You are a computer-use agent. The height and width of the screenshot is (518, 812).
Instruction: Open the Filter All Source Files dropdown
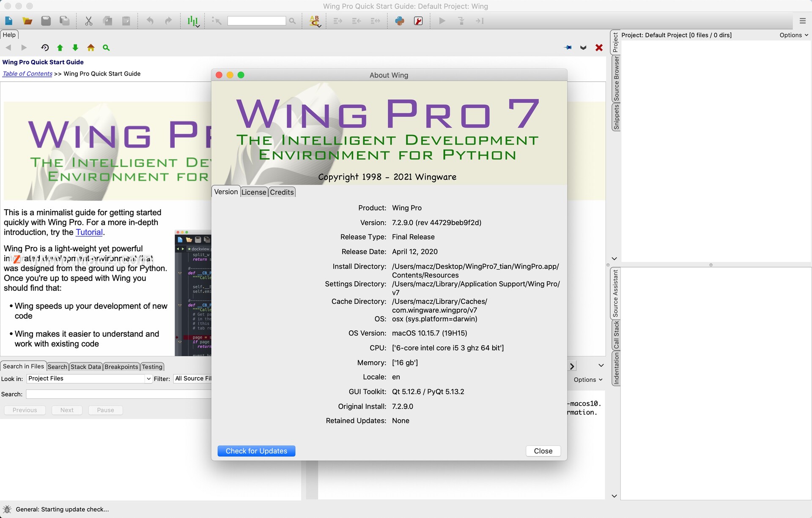192,379
